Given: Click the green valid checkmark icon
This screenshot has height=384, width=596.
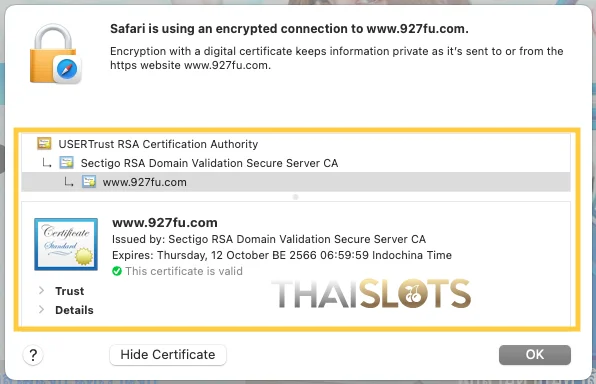Looking at the screenshot, I should coord(117,271).
